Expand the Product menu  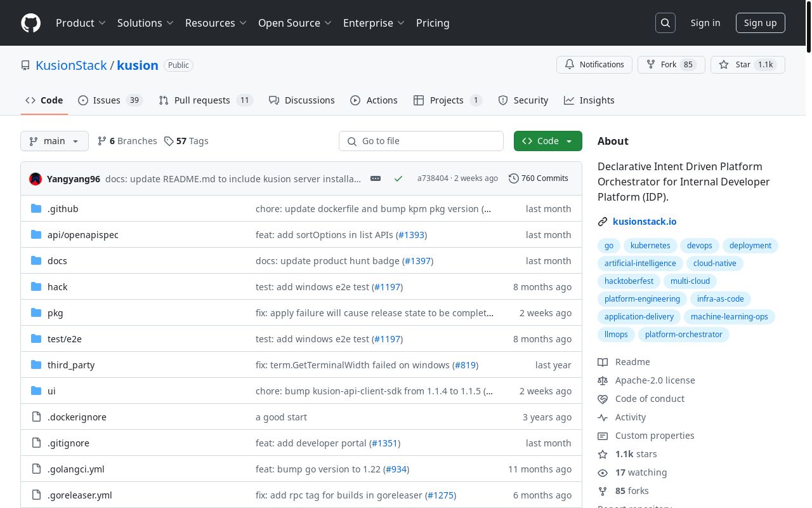[x=81, y=23]
